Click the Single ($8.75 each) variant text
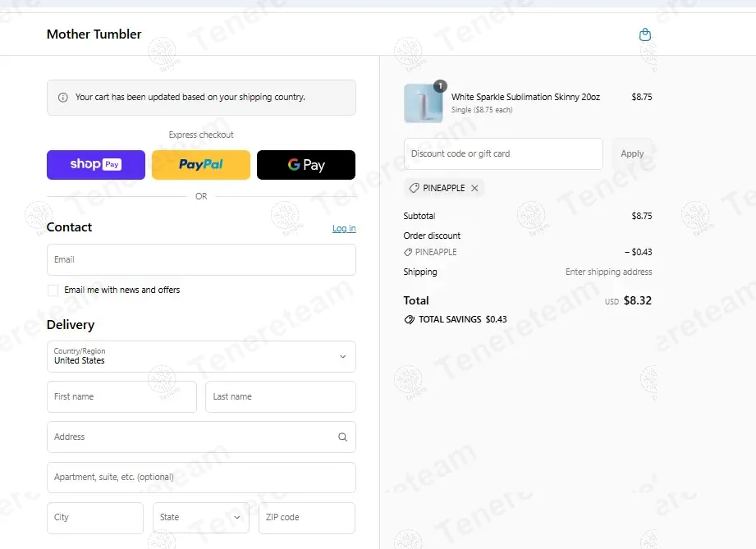 pyautogui.click(x=482, y=110)
